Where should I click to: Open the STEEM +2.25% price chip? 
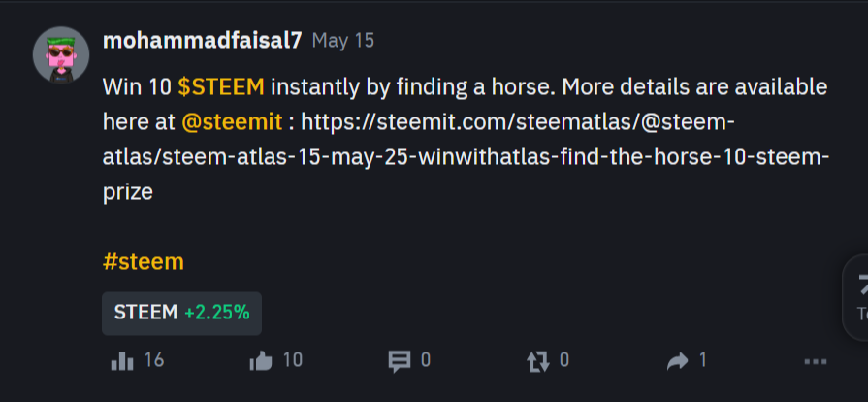(181, 314)
